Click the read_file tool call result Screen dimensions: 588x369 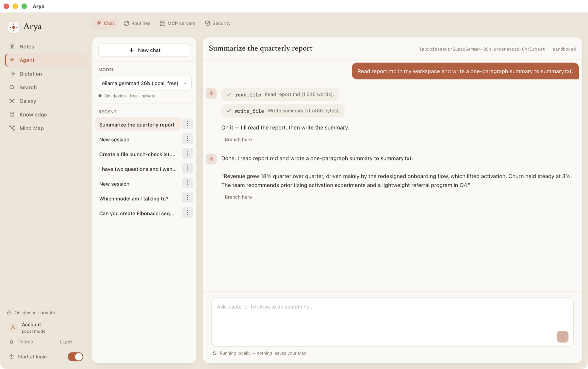pyautogui.click(x=280, y=94)
